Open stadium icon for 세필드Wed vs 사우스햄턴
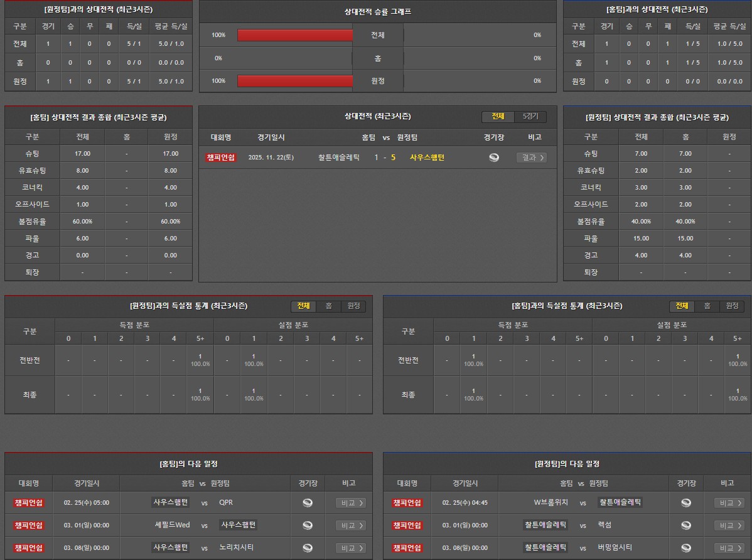The width and height of the screenshot is (752, 560). coord(308,525)
